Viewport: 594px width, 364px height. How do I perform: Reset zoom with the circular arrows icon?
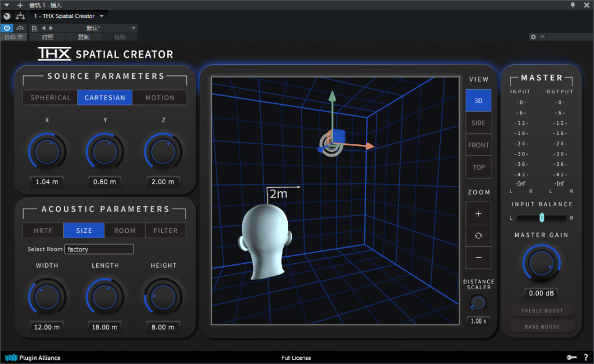click(x=479, y=235)
